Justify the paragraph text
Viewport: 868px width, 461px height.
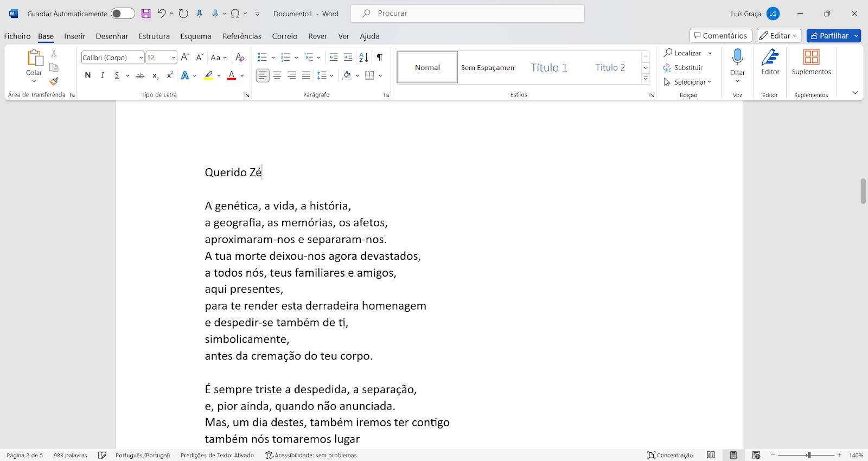pyautogui.click(x=307, y=75)
